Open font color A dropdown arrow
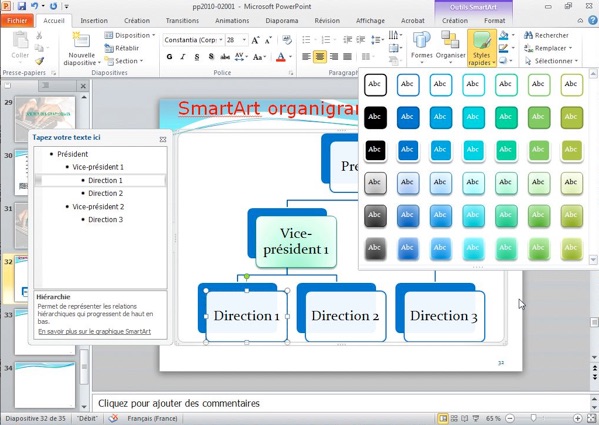 (290, 57)
